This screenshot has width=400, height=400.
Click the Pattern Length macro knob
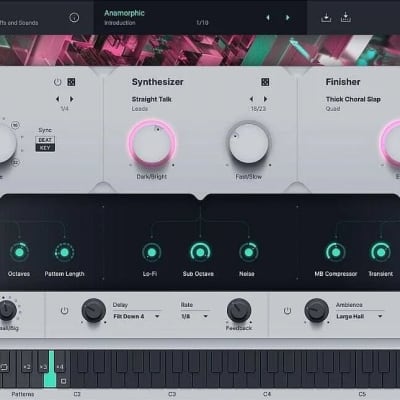pyautogui.click(x=64, y=252)
